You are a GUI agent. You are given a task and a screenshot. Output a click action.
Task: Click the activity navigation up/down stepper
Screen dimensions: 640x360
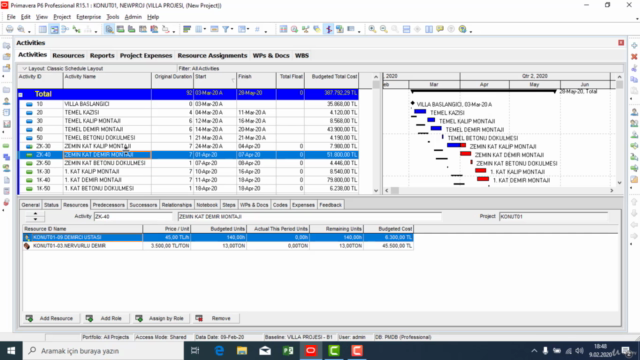click(x=35, y=216)
